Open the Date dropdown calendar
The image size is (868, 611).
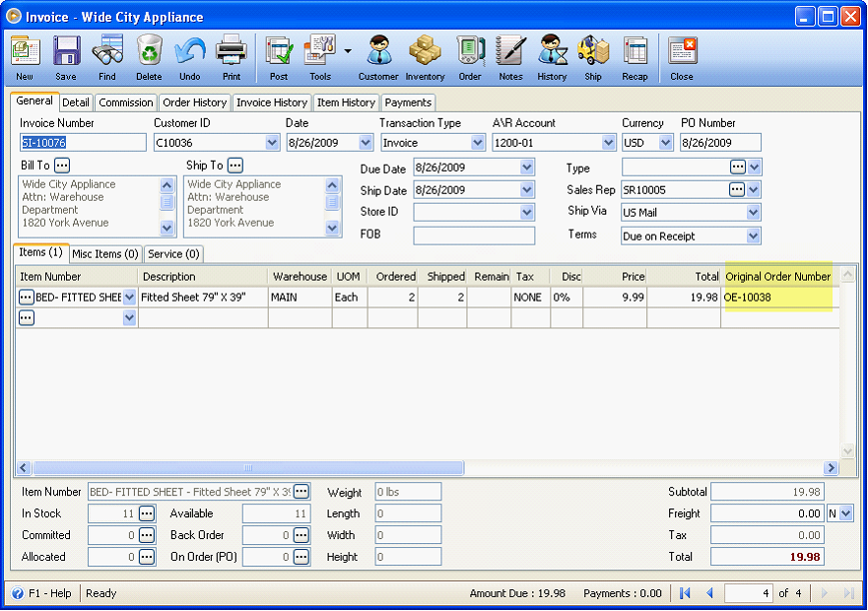[366, 142]
